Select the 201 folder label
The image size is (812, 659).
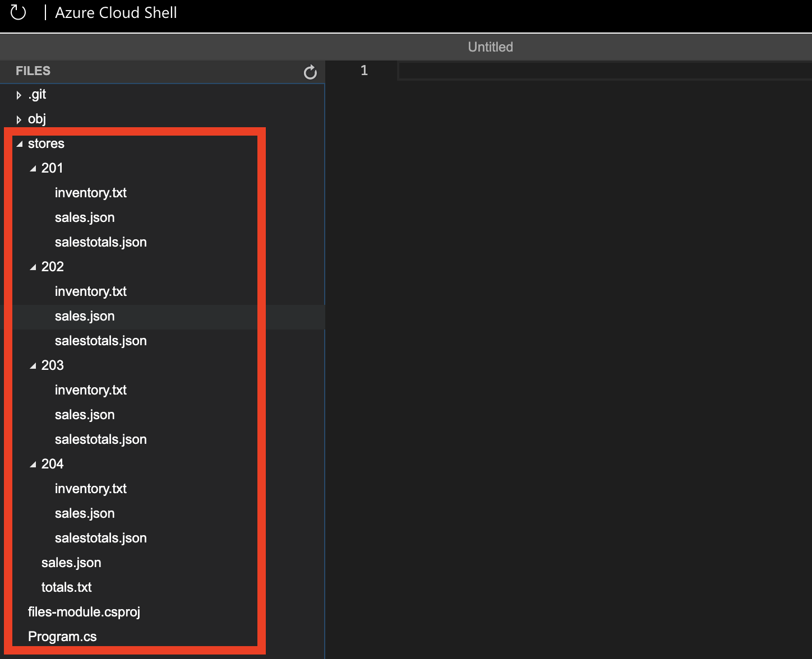(x=52, y=168)
